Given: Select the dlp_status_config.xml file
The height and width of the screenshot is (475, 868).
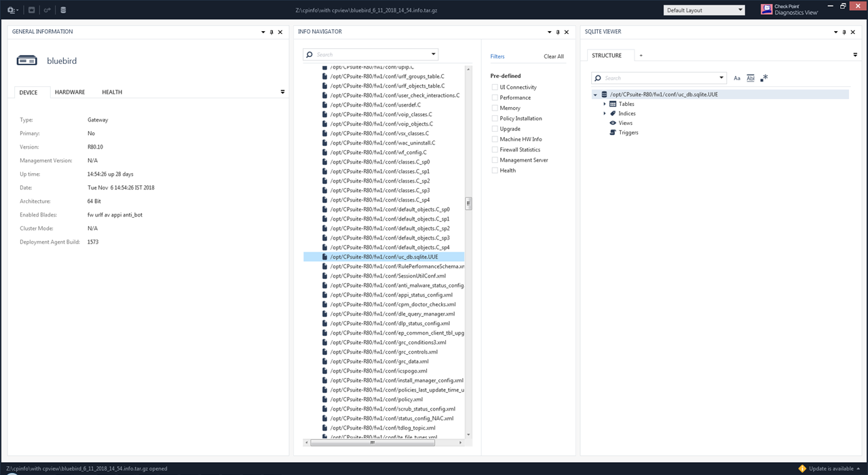Looking at the screenshot, I should (x=390, y=324).
